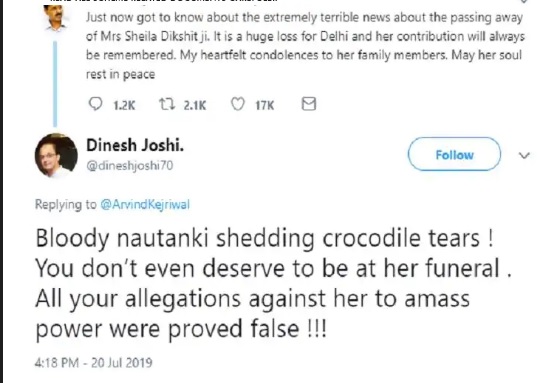This screenshot has width=549, height=383.
Task: Click the "Replying to" label
Action: (65, 204)
